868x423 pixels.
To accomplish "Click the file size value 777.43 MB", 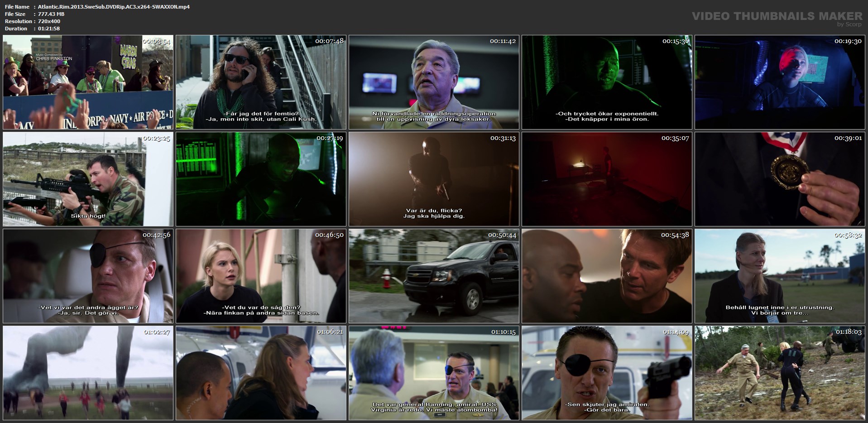I will pos(51,14).
